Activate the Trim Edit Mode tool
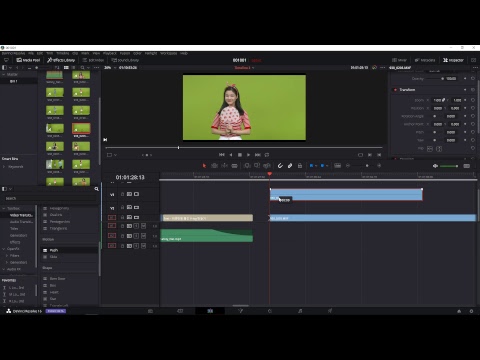The width and height of the screenshot is (480, 360). 214,166
